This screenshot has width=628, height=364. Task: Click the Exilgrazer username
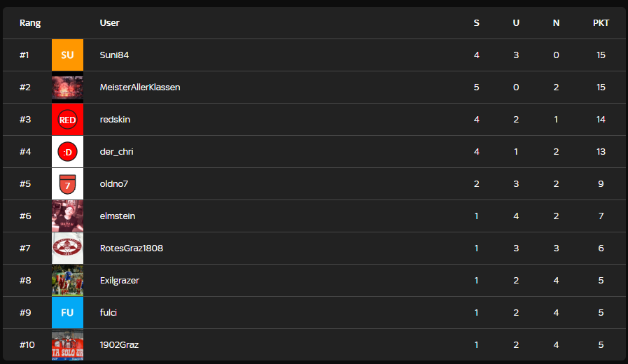(x=120, y=281)
